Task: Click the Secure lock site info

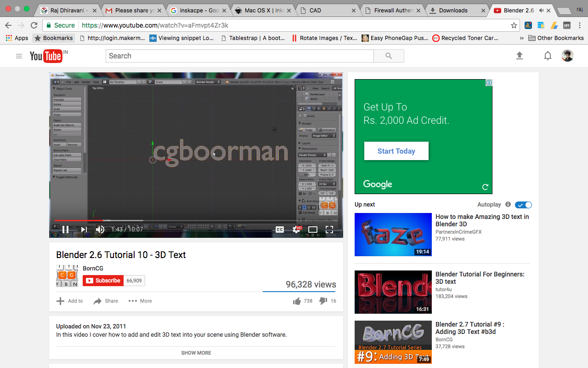Action: pyautogui.click(x=61, y=25)
